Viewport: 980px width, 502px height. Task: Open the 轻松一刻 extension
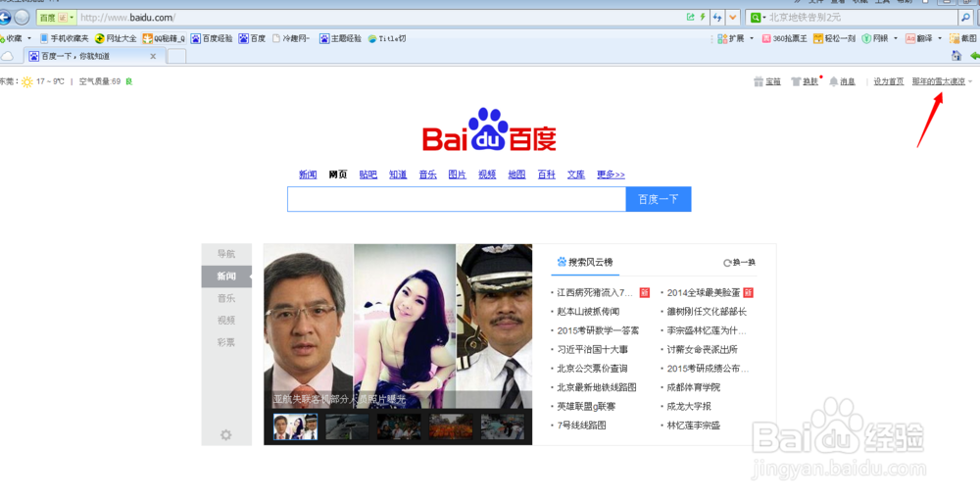click(834, 39)
